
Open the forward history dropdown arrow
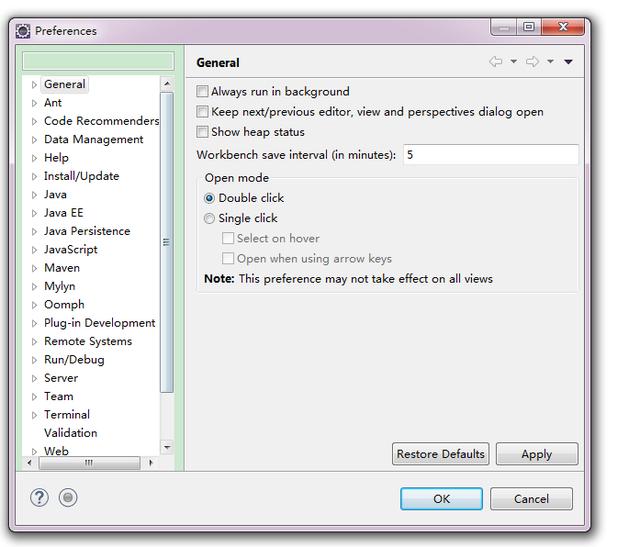(551, 62)
